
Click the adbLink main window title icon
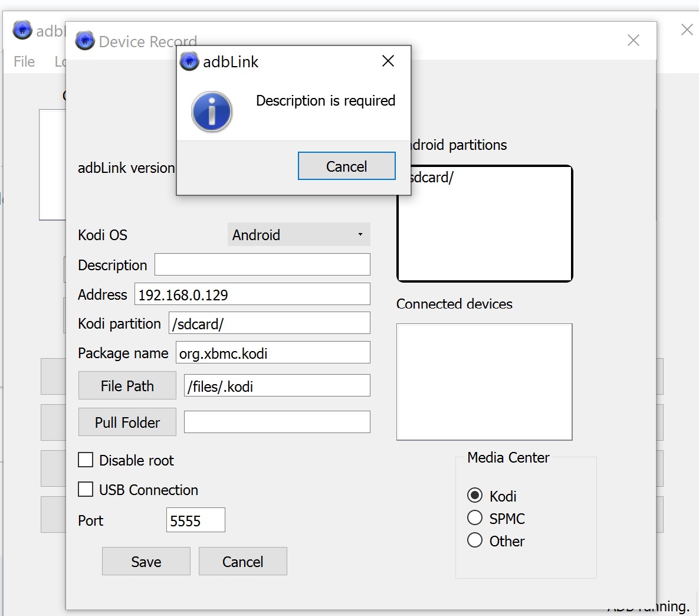click(x=22, y=30)
